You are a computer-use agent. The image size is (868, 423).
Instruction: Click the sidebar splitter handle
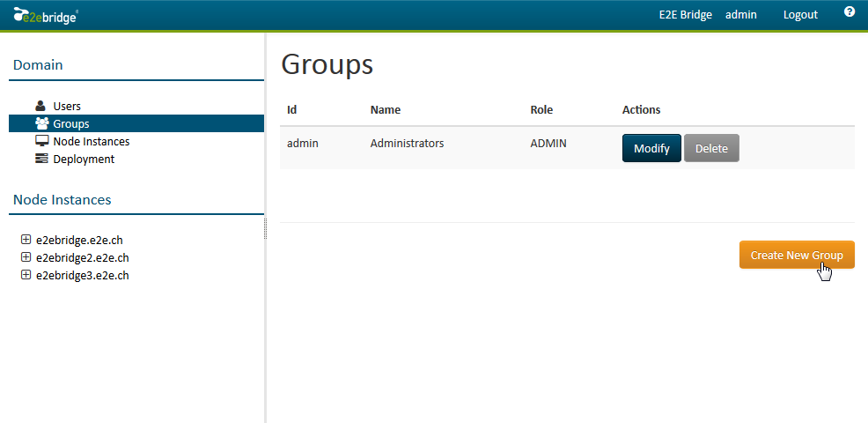265,229
